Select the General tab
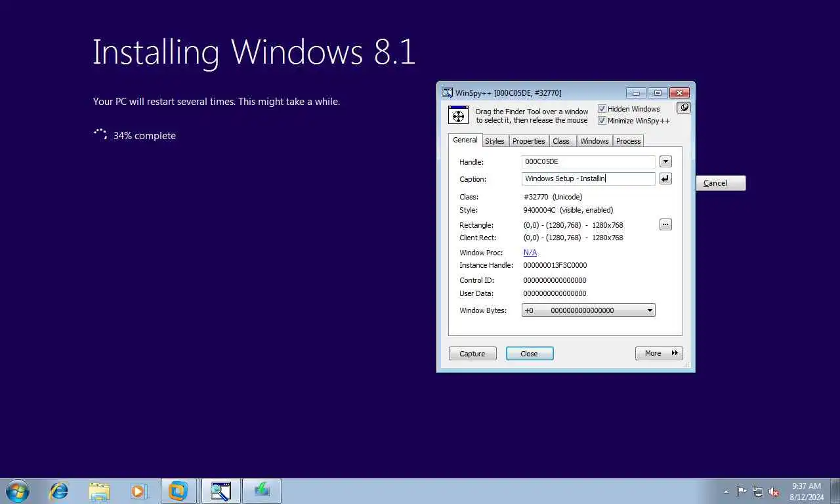 click(465, 140)
